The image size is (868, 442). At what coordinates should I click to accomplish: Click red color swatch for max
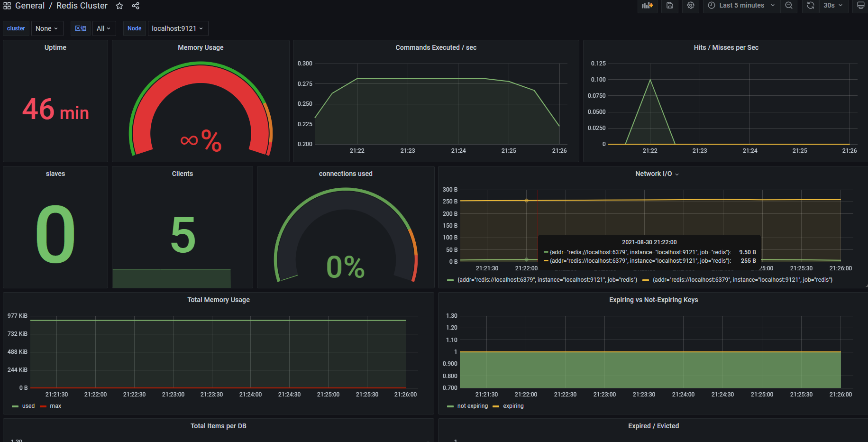(x=43, y=406)
